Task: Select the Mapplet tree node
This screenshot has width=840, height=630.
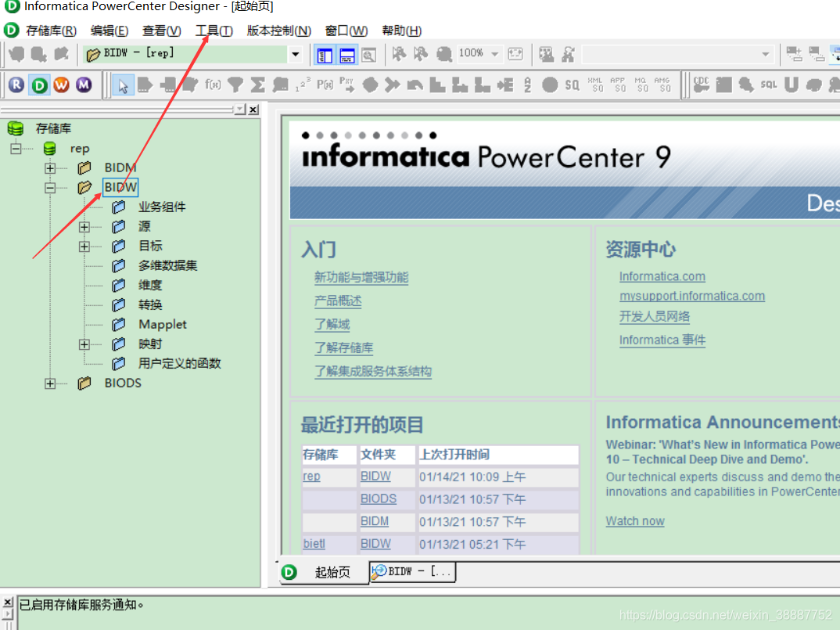Action: [x=163, y=324]
